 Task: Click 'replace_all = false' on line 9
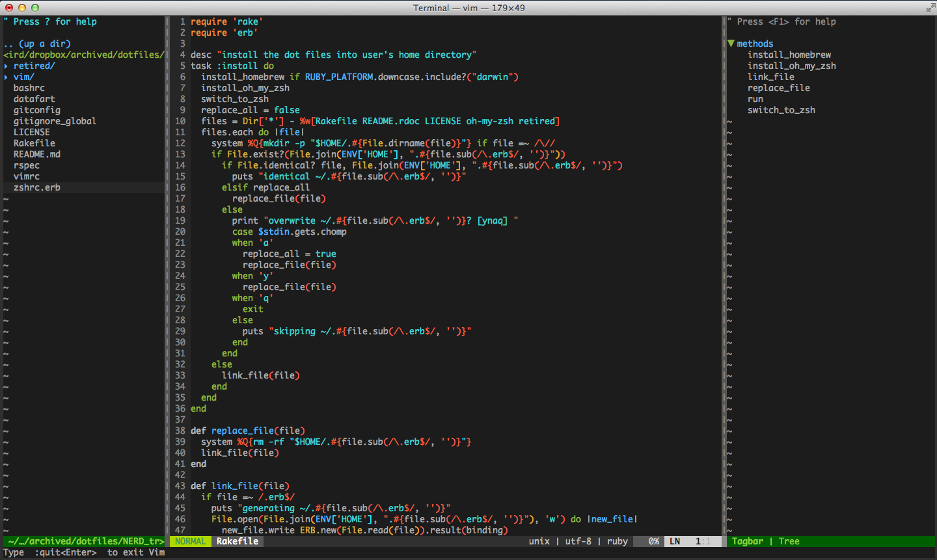[251, 110]
